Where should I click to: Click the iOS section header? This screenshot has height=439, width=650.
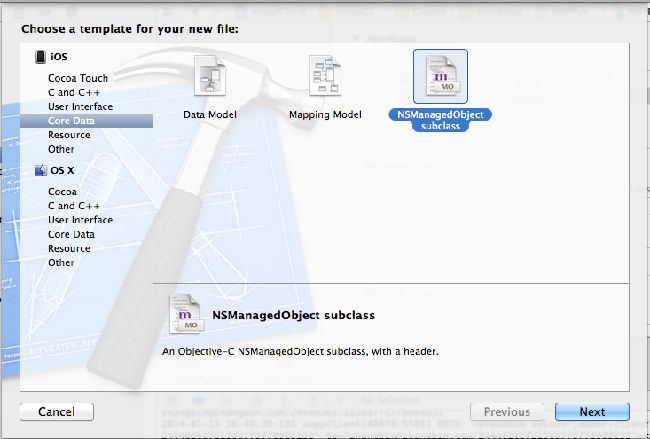pos(58,56)
